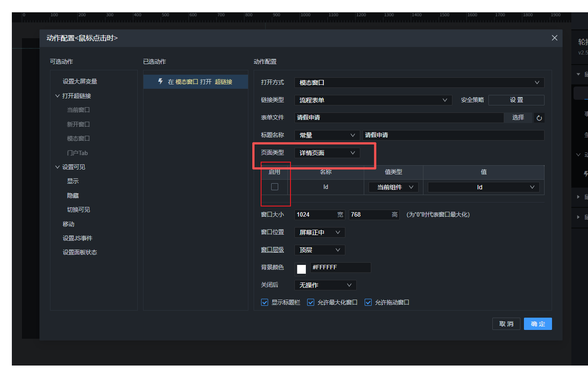Viewport: 588px width, 373px height.
Task: Select 切换可见 under 设置可见
Action: pos(78,210)
